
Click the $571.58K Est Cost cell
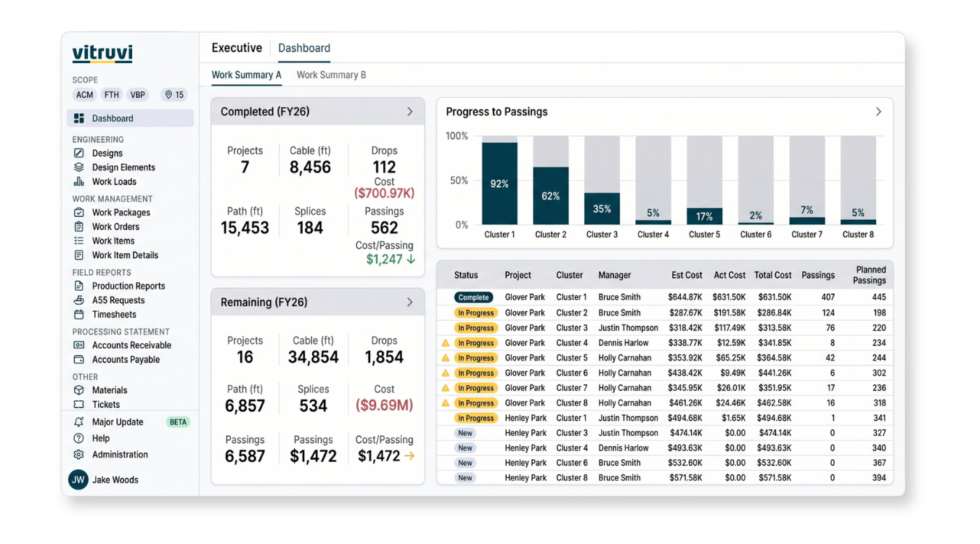pos(686,478)
